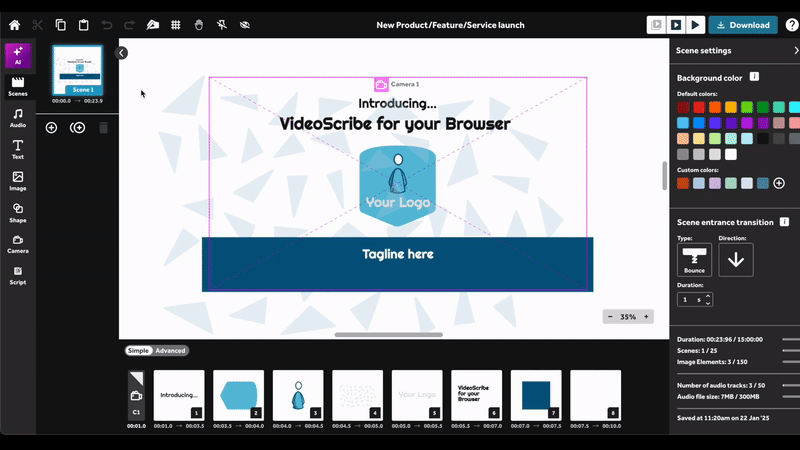Click the Copy icon in top toolbar

(x=60, y=25)
